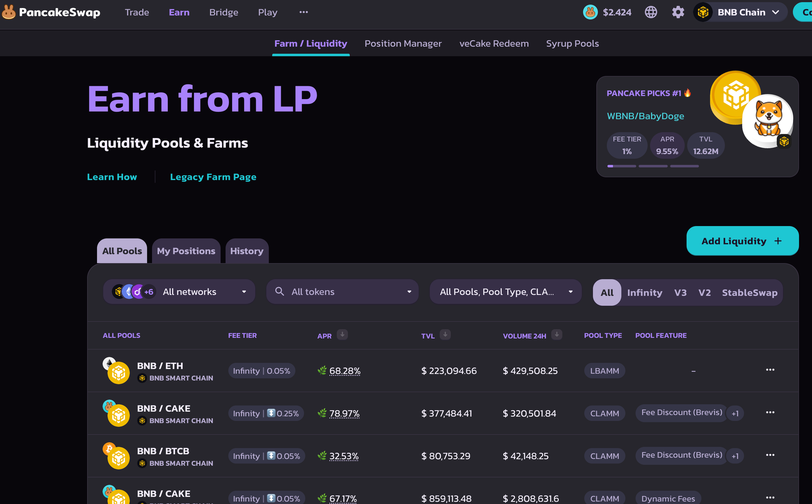Viewport: 812px width, 504px height.
Task: Click the BNB / ETH pool token icon
Action: tap(116, 370)
